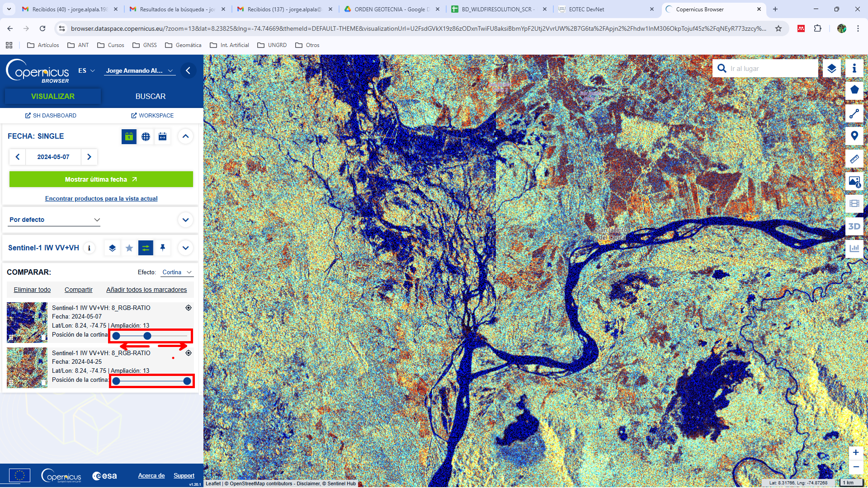Switch to single date calendar mode

[129, 136]
